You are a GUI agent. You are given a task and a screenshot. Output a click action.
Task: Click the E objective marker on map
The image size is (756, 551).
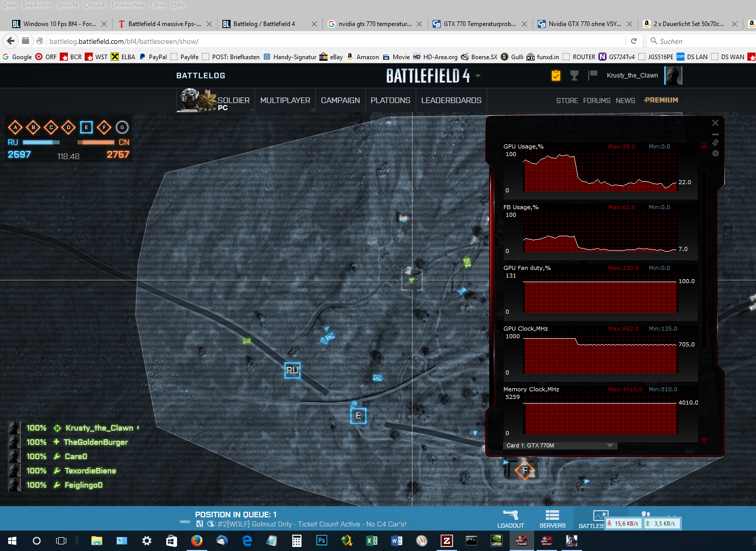click(359, 416)
